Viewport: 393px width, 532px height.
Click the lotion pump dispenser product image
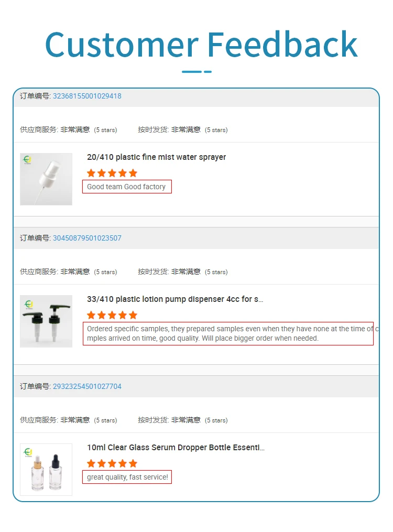(x=46, y=321)
